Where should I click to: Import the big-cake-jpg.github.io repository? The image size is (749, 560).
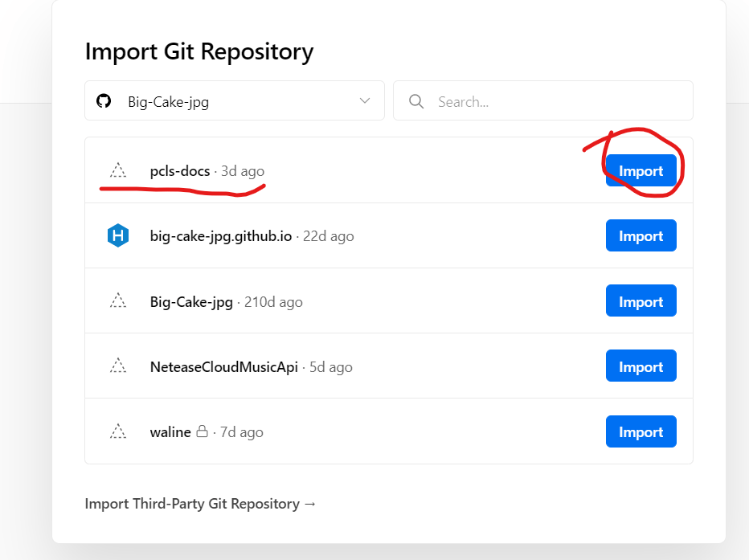pyautogui.click(x=641, y=236)
